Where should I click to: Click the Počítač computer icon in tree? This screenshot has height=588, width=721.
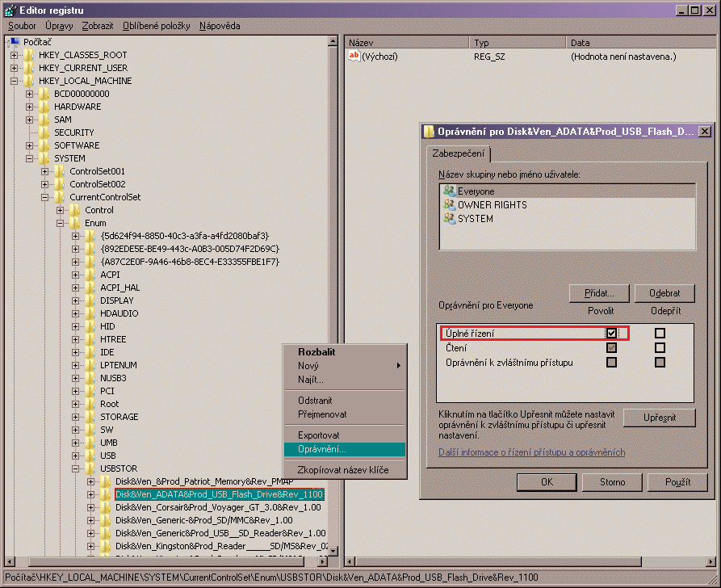point(15,42)
